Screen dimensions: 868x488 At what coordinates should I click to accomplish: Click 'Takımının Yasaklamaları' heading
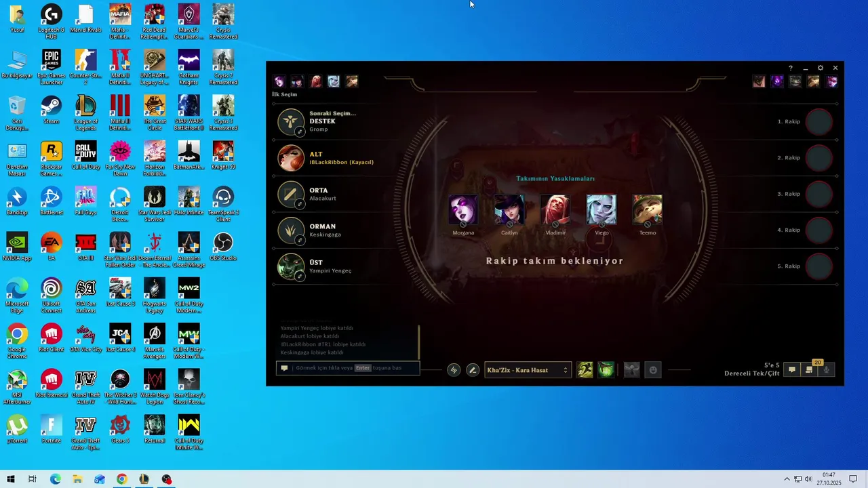click(555, 179)
